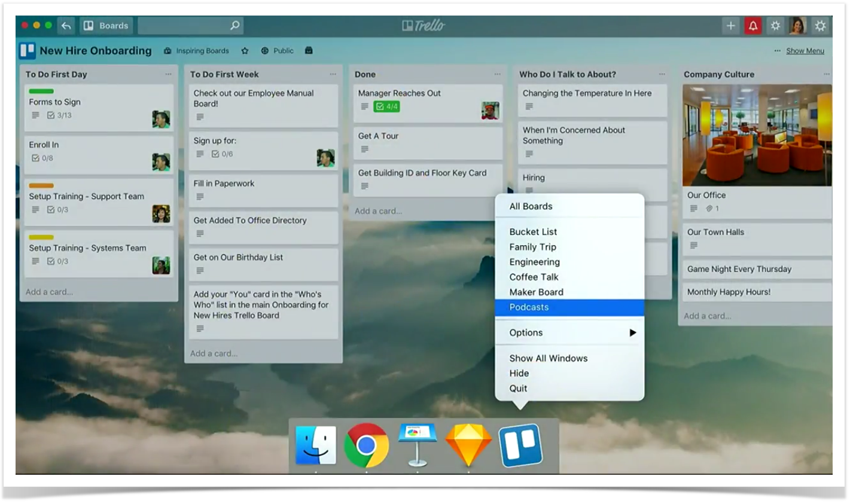
Task: Add a card to the To Do First Week list
Action: (214, 354)
